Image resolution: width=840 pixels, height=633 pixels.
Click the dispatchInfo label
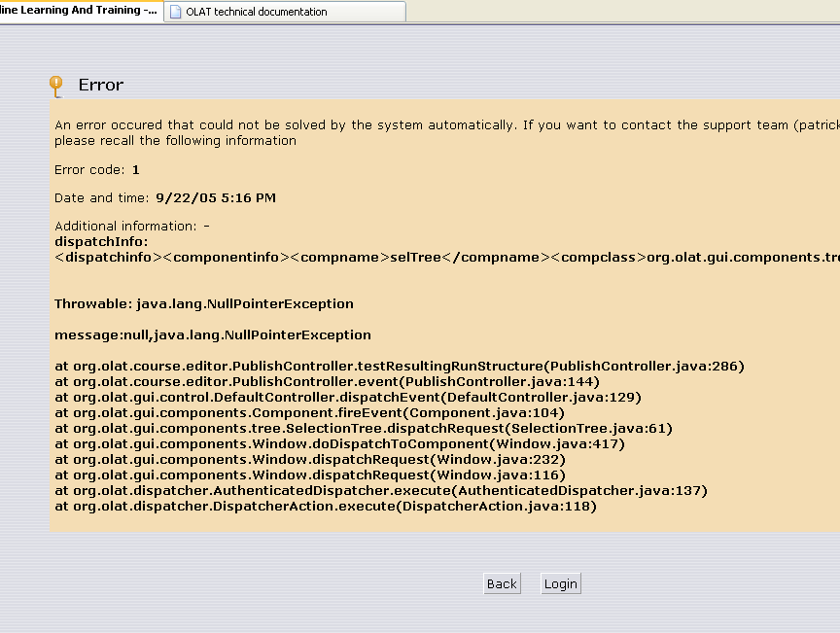pos(101,241)
